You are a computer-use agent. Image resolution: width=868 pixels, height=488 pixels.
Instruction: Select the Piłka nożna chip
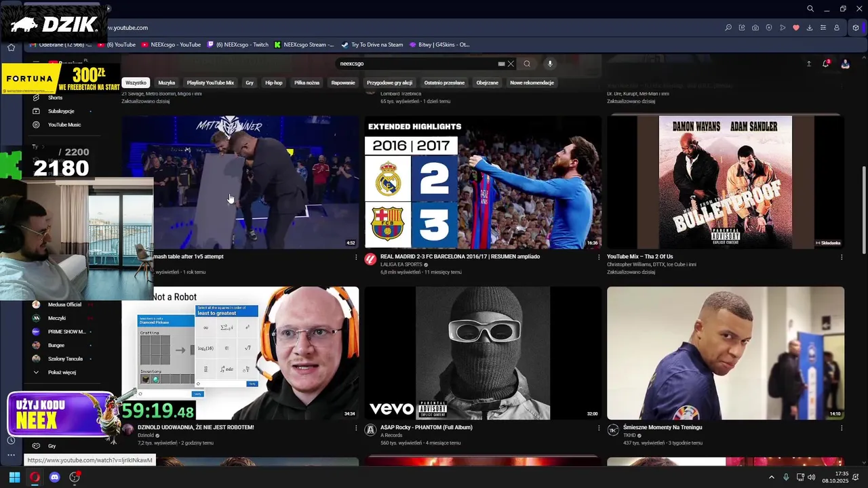click(x=307, y=83)
